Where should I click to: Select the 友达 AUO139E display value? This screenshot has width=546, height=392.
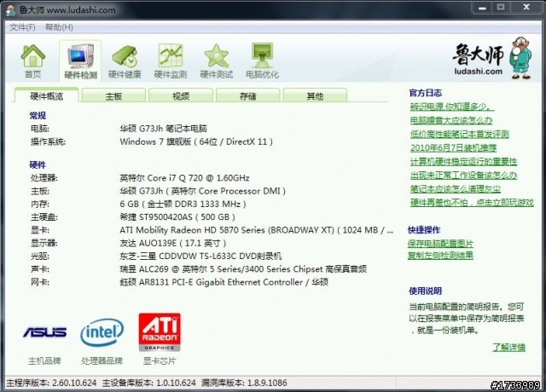pos(172,243)
